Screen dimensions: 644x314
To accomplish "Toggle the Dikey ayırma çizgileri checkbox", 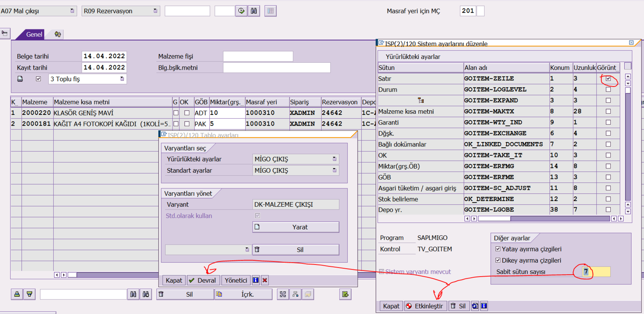I will [498, 260].
